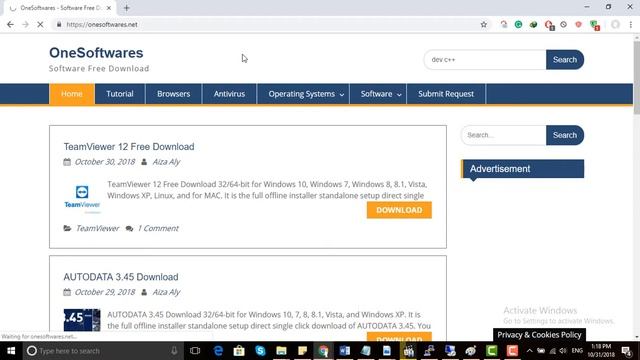Open the Browsers nav item

(173, 94)
